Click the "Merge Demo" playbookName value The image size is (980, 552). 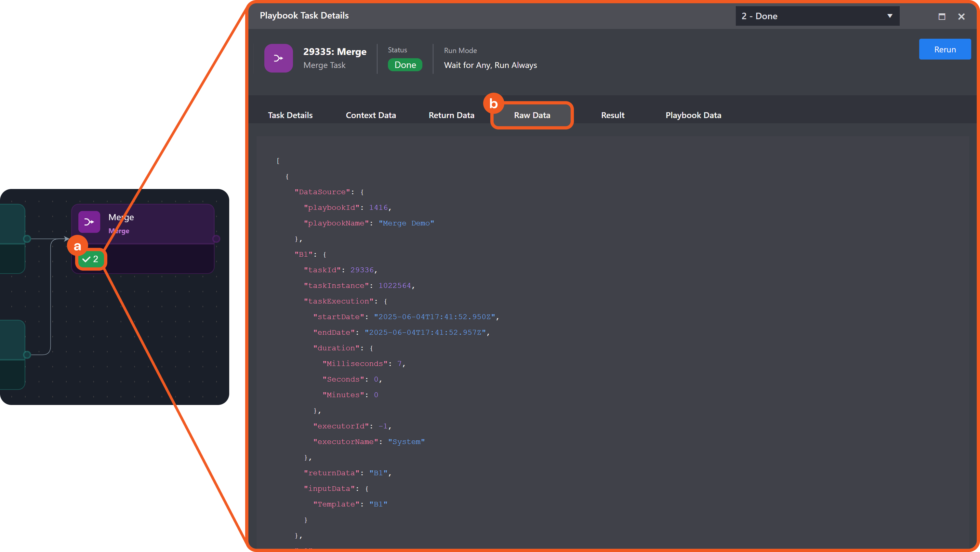406,223
